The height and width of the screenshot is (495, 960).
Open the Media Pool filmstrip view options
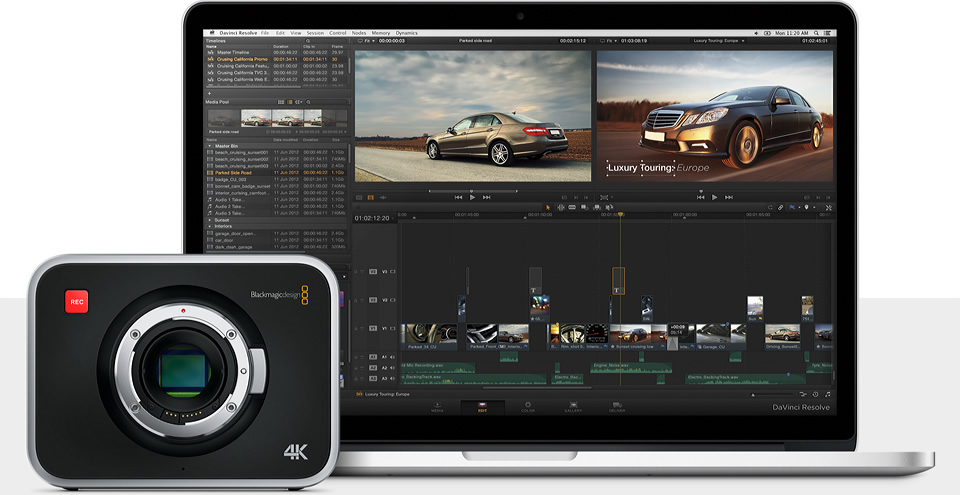[x=299, y=102]
